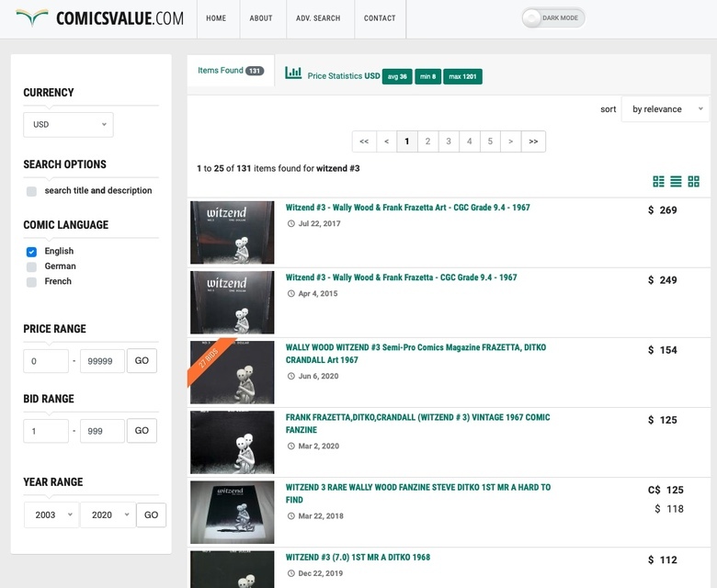Viewport: 717px width, 588px height.
Task: Open FRANK FRAZETTA,DITKO,CRANDALL fanzine listing
Action: point(418,424)
